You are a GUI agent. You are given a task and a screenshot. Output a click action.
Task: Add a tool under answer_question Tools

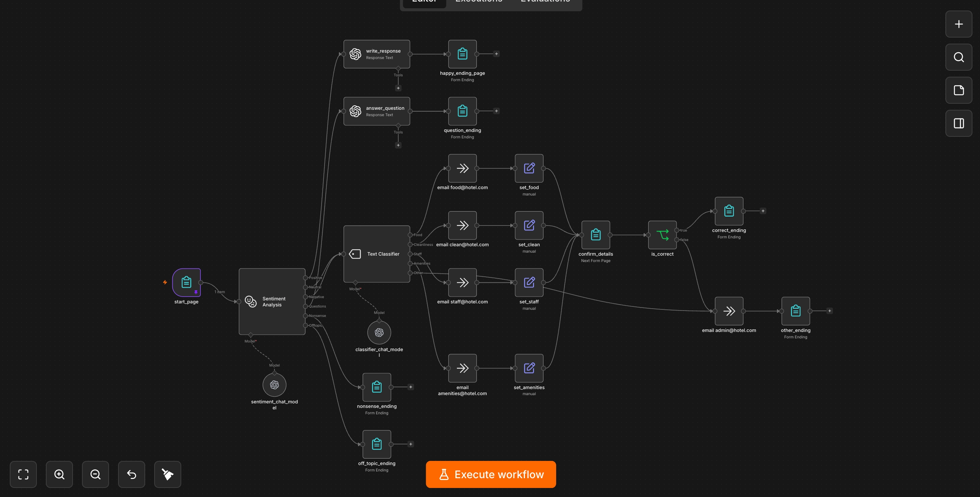coord(398,145)
